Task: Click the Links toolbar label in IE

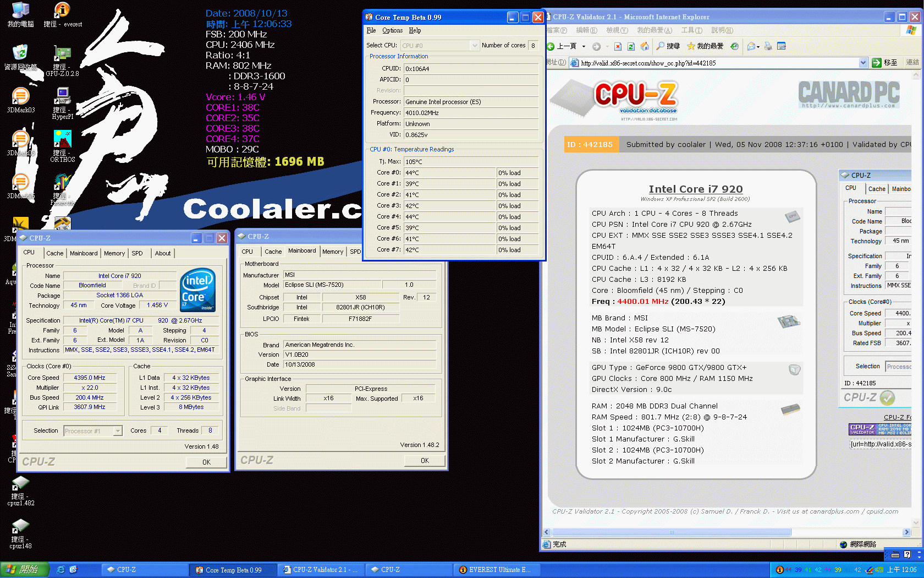Action: coord(912,63)
